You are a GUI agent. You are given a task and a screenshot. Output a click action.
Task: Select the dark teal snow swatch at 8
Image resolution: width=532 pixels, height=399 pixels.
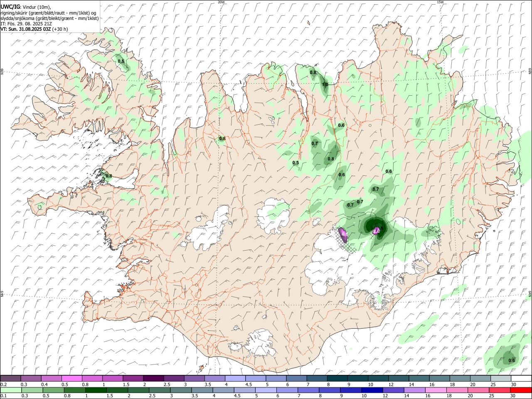point(337,379)
